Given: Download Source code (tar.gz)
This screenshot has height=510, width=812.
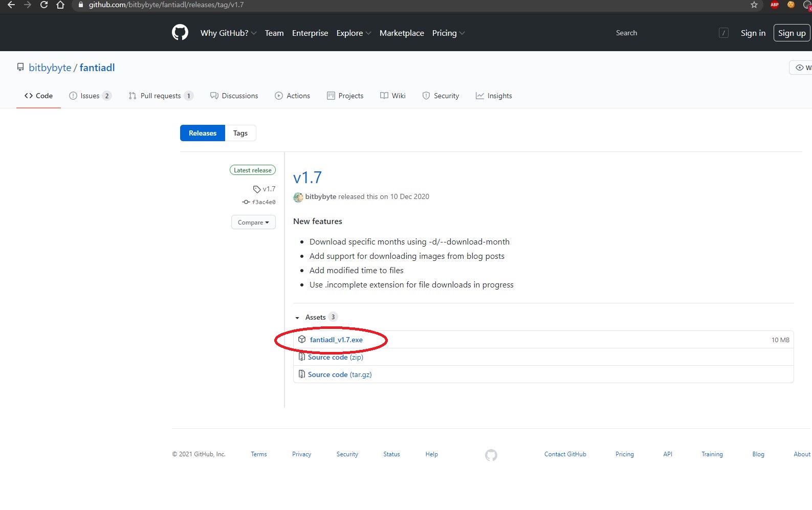Looking at the screenshot, I should [340, 374].
